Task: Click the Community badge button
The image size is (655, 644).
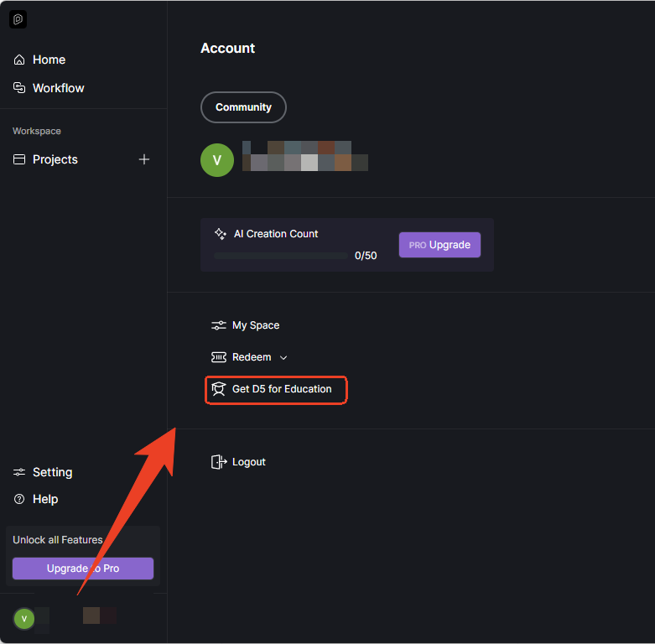Action: [243, 107]
